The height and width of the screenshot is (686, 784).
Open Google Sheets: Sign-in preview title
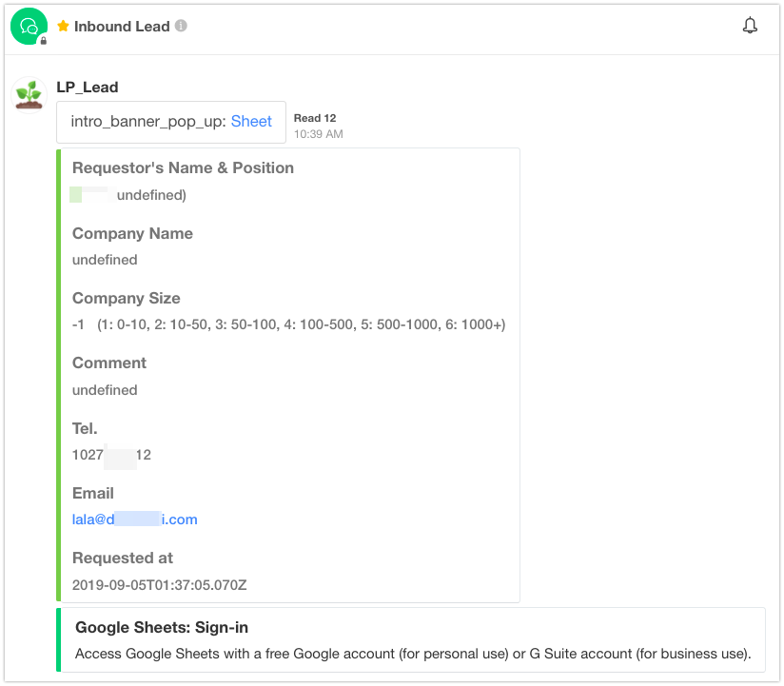pyautogui.click(x=162, y=628)
